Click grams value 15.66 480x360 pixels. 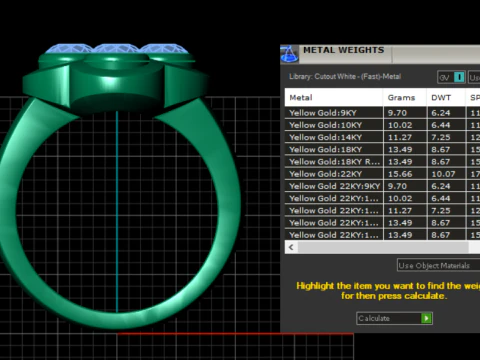coord(400,174)
